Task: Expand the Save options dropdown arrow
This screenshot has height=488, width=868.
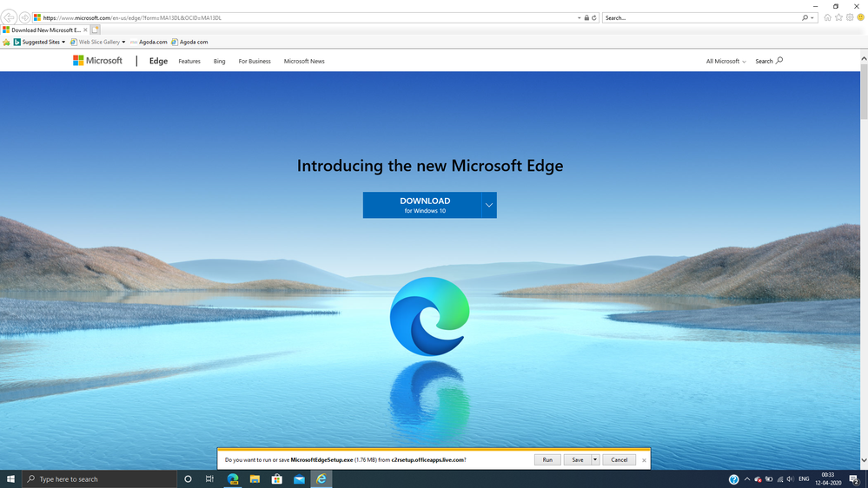Action: point(595,460)
